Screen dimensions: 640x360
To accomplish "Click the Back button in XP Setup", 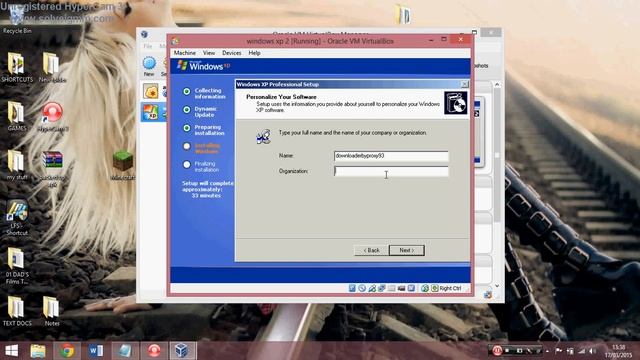I will click(371, 250).
